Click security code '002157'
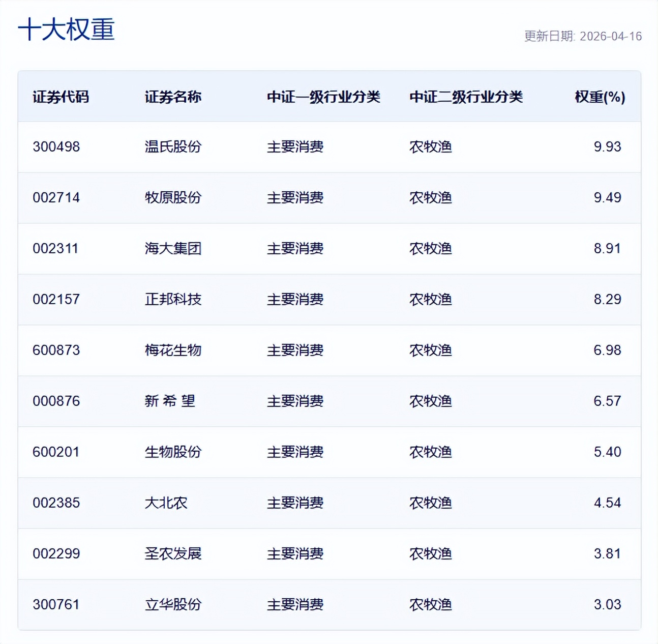Viewport: 658px width, 644px height. 56,299
